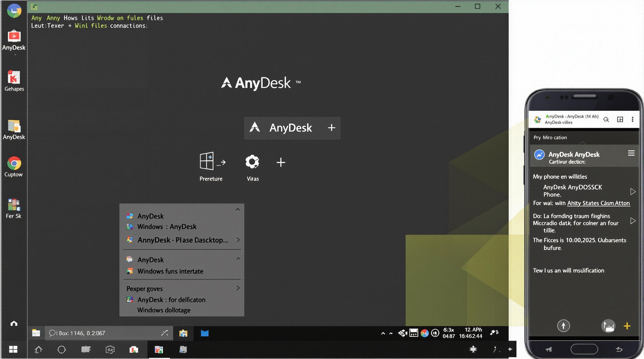Expand AnyDesk AnyDOSSCK Phone arrow on phone
The width and height of the screenshot is (644, 359).
tap(633, 191)
